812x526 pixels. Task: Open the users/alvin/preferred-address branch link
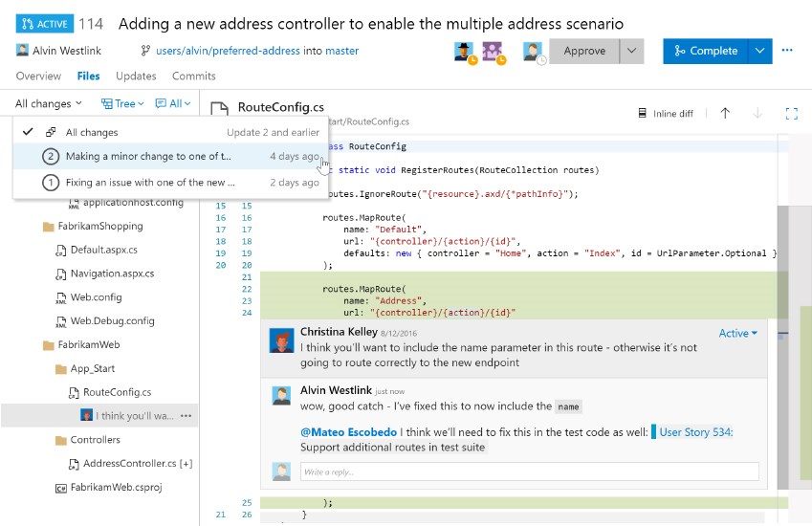[x=228, y=51]
